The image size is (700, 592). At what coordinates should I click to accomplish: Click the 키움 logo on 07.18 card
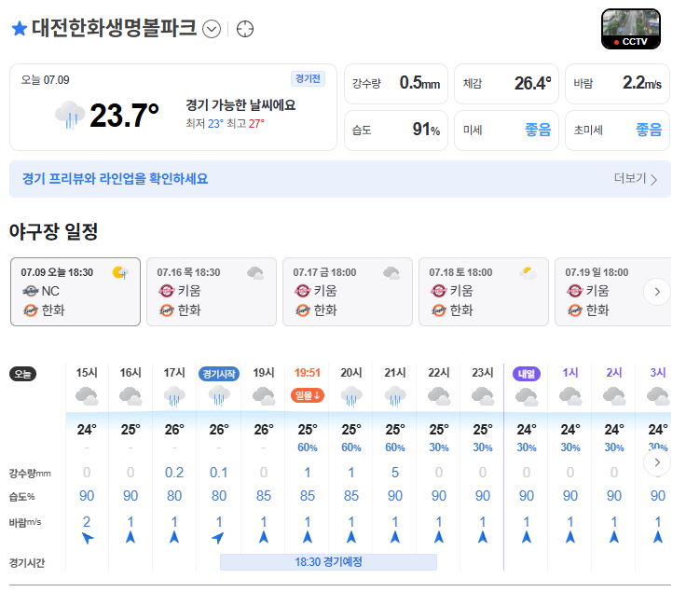(438, 291)
